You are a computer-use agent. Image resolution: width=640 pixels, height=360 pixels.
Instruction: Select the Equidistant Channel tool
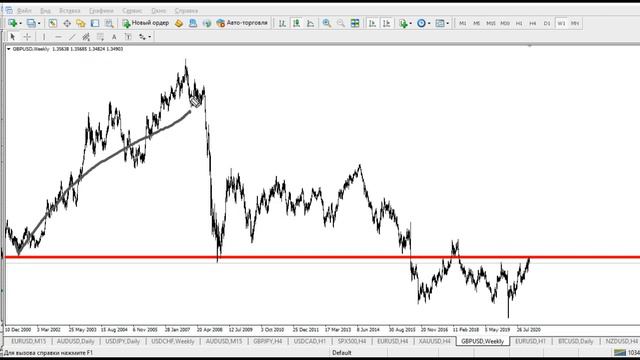click(x=86, y=37)
